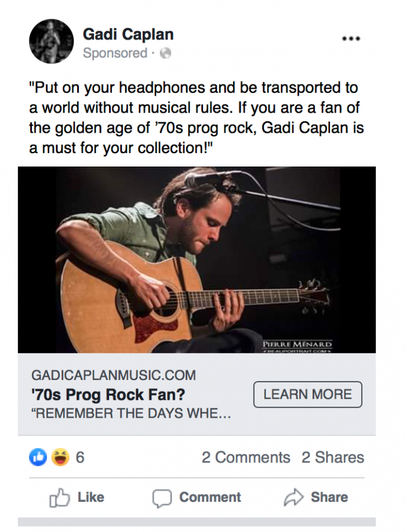Screen dimensions: 406x532
Task: Click Gadi Caplan's round profile picture
Action: click(x=51, y=41)
